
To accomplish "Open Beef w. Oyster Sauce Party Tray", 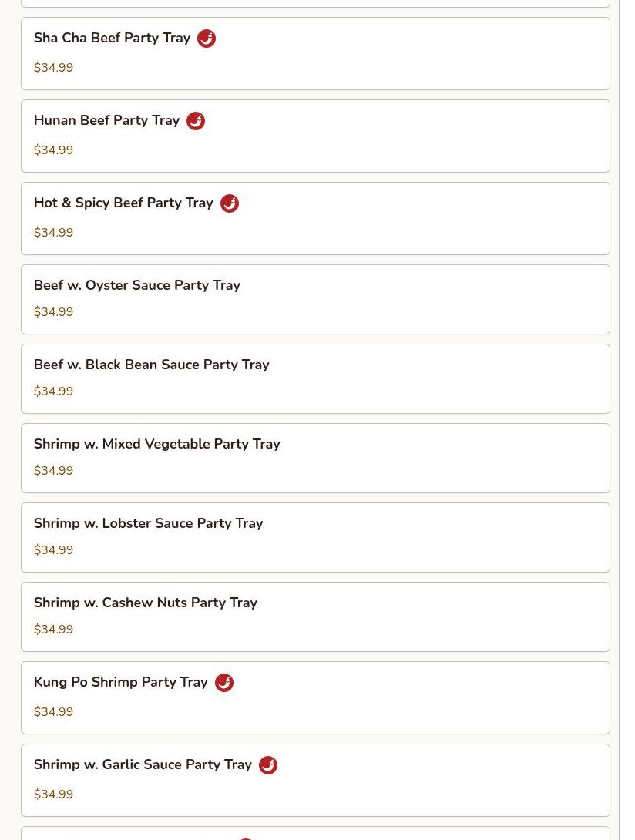I will (137, 286).
